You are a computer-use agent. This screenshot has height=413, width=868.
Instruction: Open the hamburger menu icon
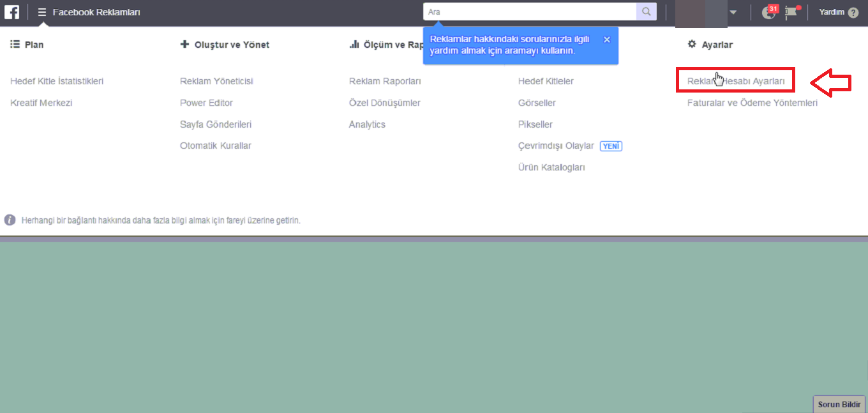(x=42, y=12)
